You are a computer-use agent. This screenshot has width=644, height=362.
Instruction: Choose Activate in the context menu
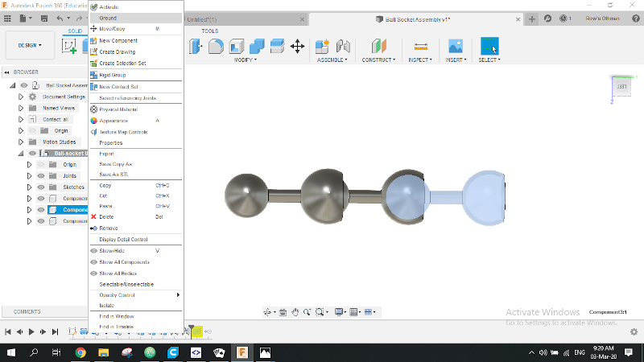pyautogui.click(x=136, y=7)
